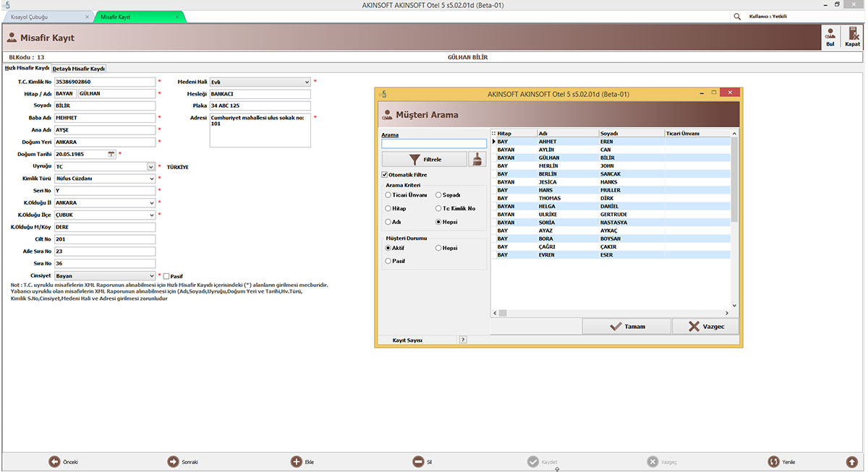Tick the Pasif checkbox beside Cinsiyet

tap(166, 276)
